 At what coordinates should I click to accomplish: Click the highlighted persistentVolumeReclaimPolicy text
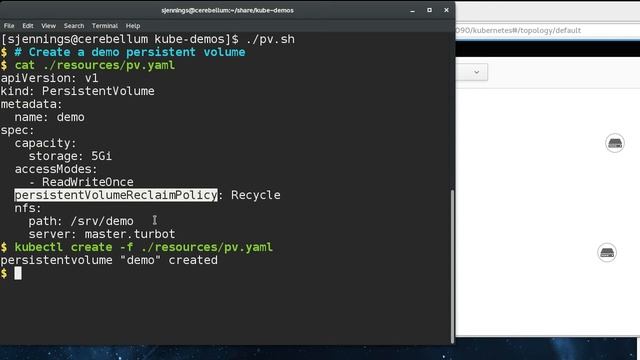click(116, 195)
